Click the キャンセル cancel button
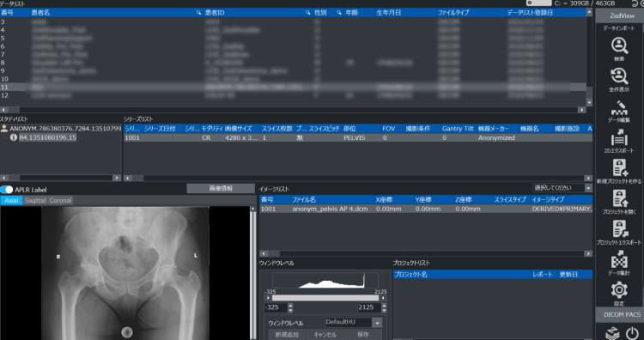Screen dimensions: 644x340 click(x=325, y=334)
